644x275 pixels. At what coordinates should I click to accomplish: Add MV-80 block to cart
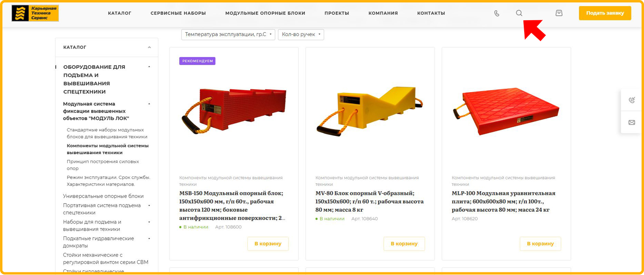(x=404, y=244)
